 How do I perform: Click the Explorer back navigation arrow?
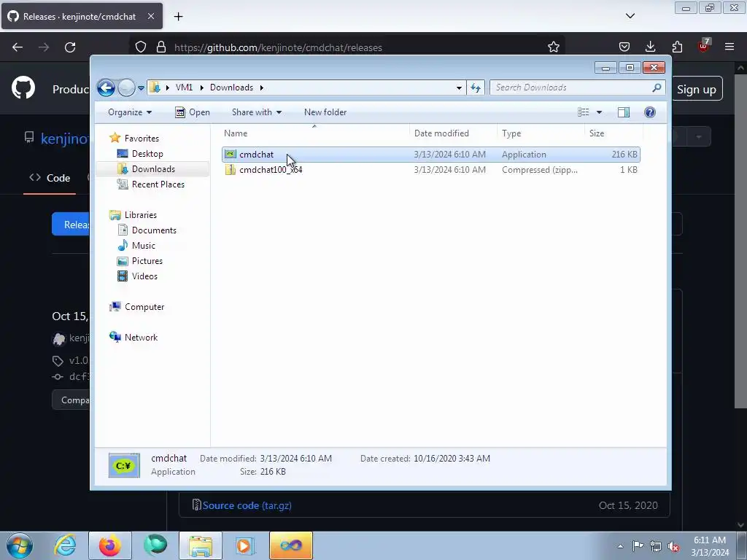tap(106, 87)
